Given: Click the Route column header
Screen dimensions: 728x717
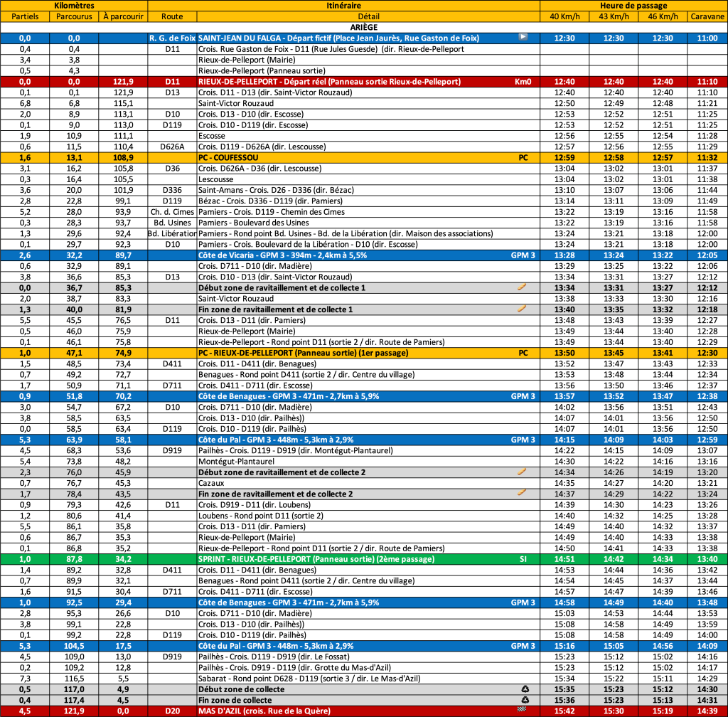Looking at the screenshot, I should pos(172,16).
